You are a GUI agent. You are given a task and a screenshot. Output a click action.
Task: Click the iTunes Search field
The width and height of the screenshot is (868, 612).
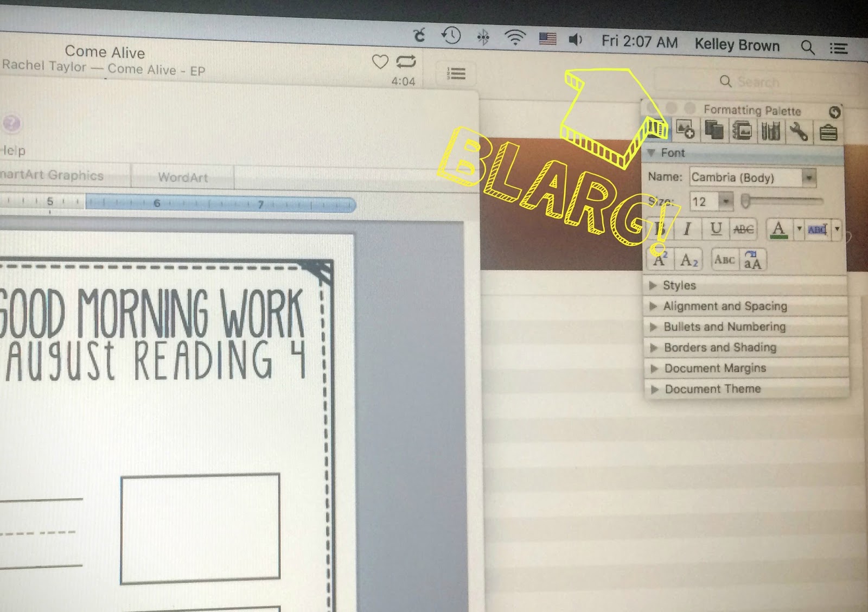(757, 82)
